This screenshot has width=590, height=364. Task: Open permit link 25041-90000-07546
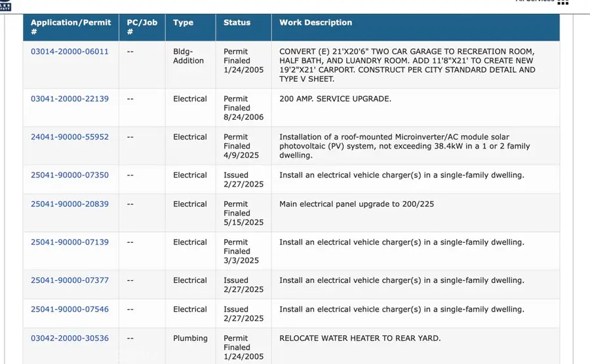(x=69, y=309)
